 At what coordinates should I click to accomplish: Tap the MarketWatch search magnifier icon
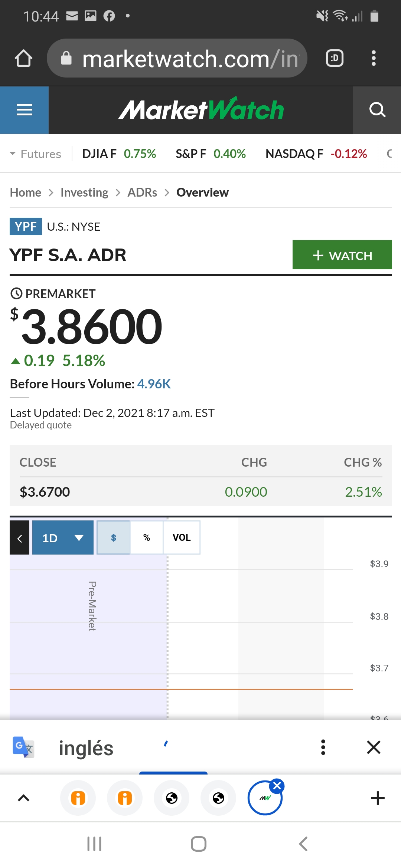[377, 110]
